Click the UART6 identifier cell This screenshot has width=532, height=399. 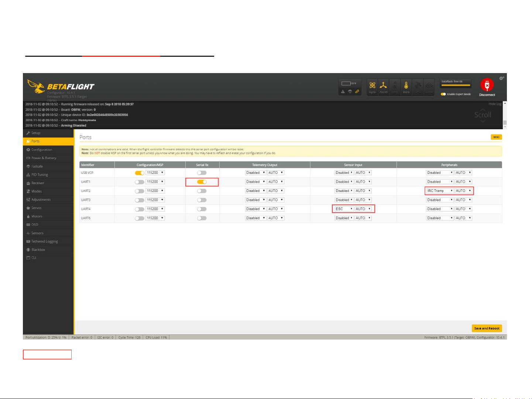pos(97,218)
